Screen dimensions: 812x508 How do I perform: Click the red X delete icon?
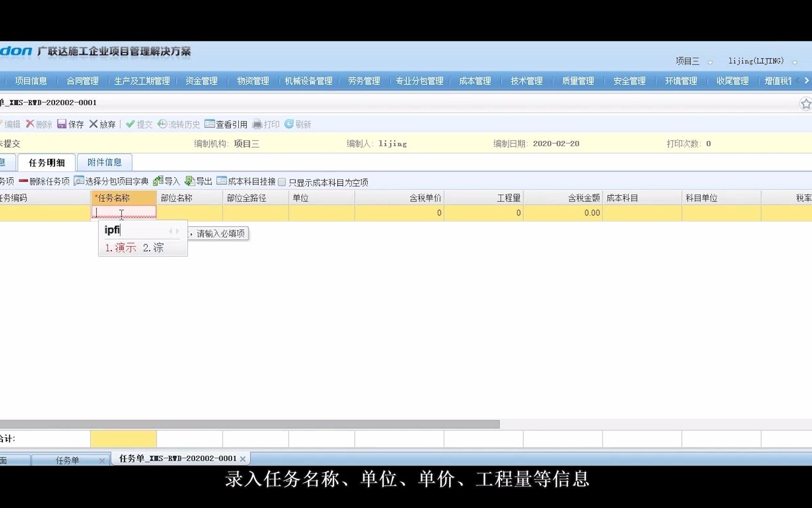[30, 124]
